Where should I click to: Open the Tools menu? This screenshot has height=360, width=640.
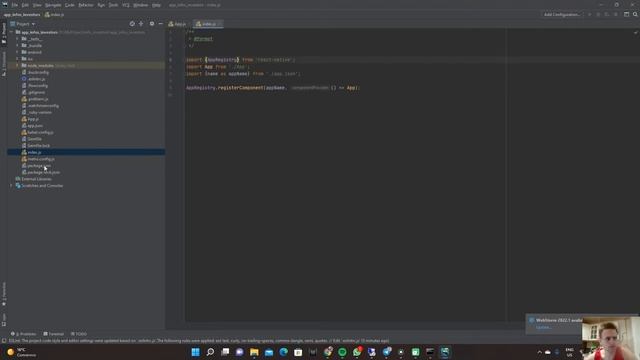pos(113,5)
